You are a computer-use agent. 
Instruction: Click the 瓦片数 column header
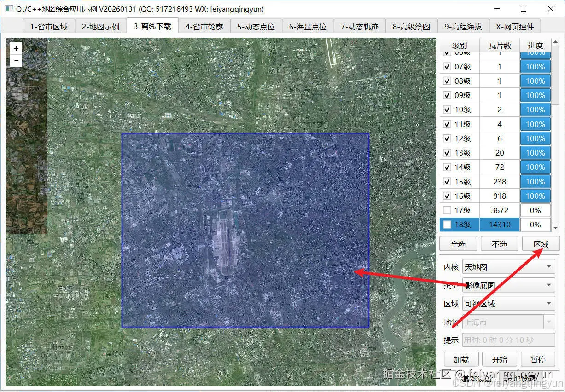click(500, 46)
